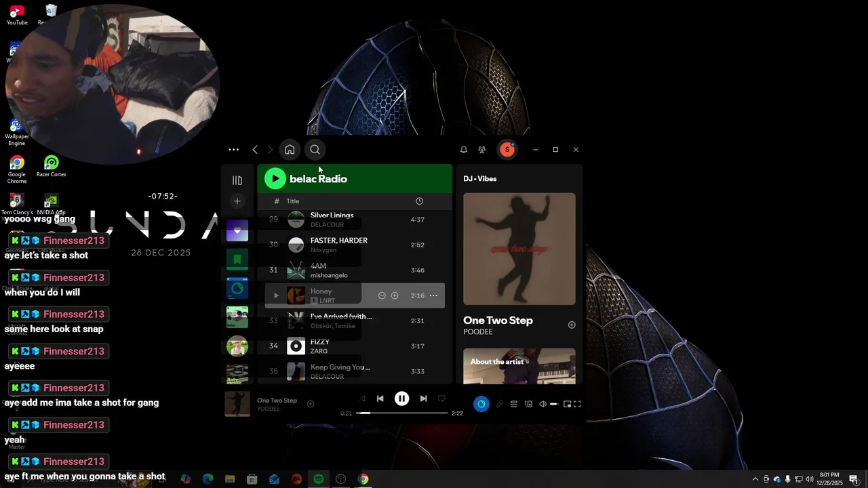Click the song progress bar

[402, 413]
